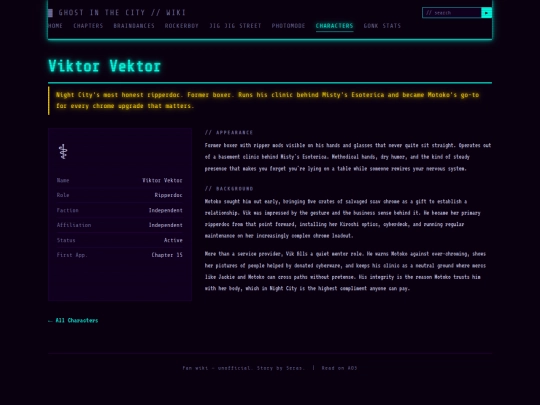Click the Faction row label
Viewport: 540px width, 405px height.
coord(68,210)
